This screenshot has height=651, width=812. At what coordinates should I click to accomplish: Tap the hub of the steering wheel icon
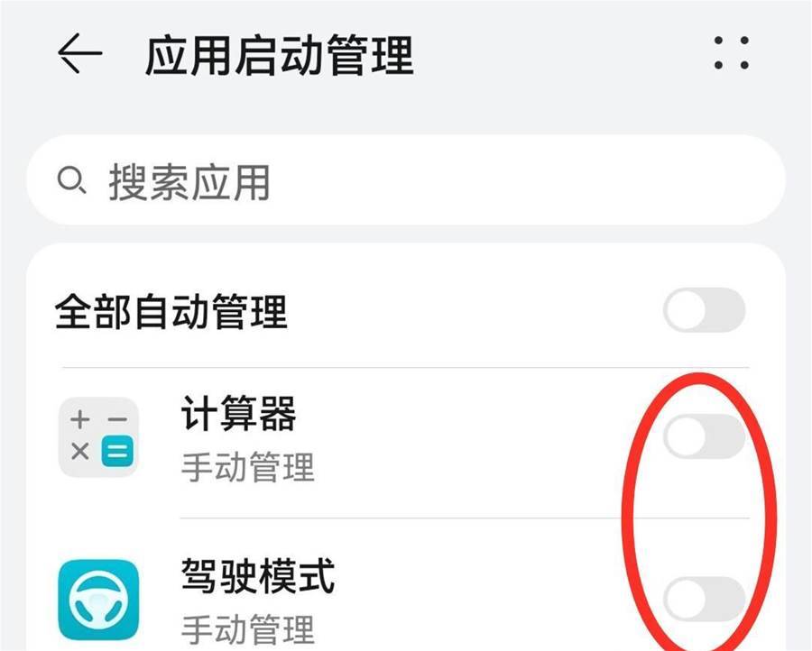pyautogui.click(x=98, y=601)
